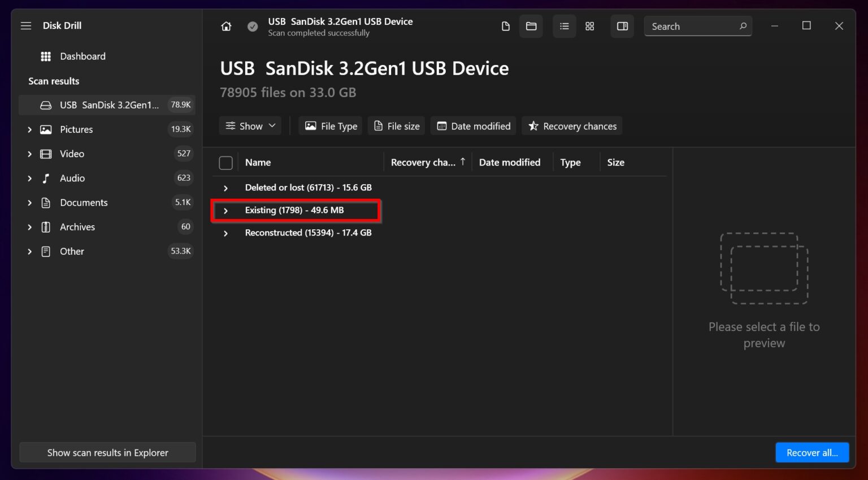Image resolution: width=868 pixels, height=480 pixels.
Task: Toggle the preview panel icon
Action: (622, 26)
